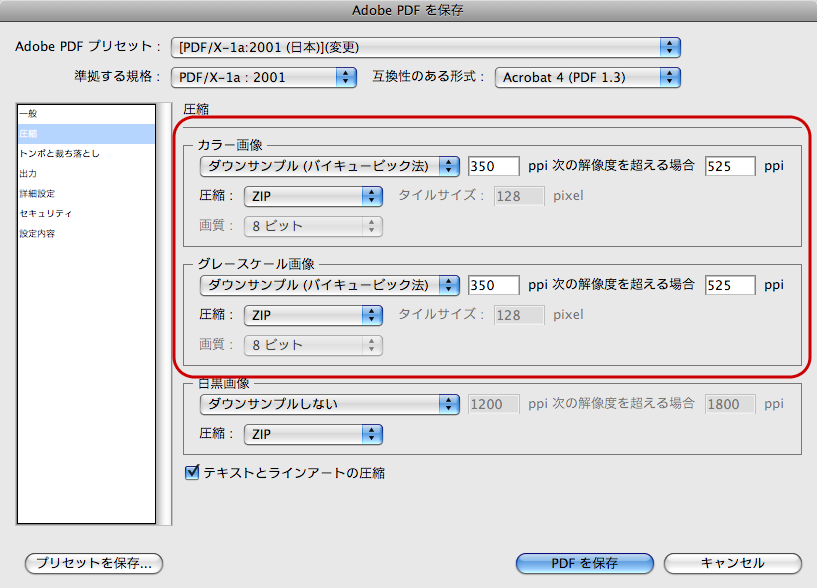Viewport: 817px width, 588px height.
Task: Open カラー画像 圧縮 ZIP dropdown
Action: (313, 196)
